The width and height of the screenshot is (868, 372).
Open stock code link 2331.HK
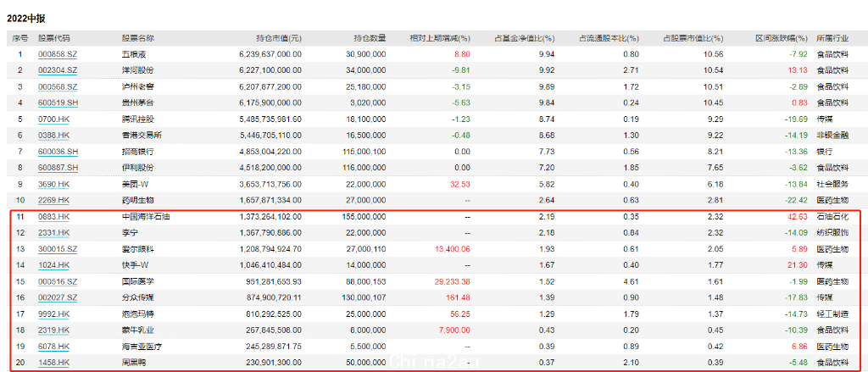click(54, 233)
